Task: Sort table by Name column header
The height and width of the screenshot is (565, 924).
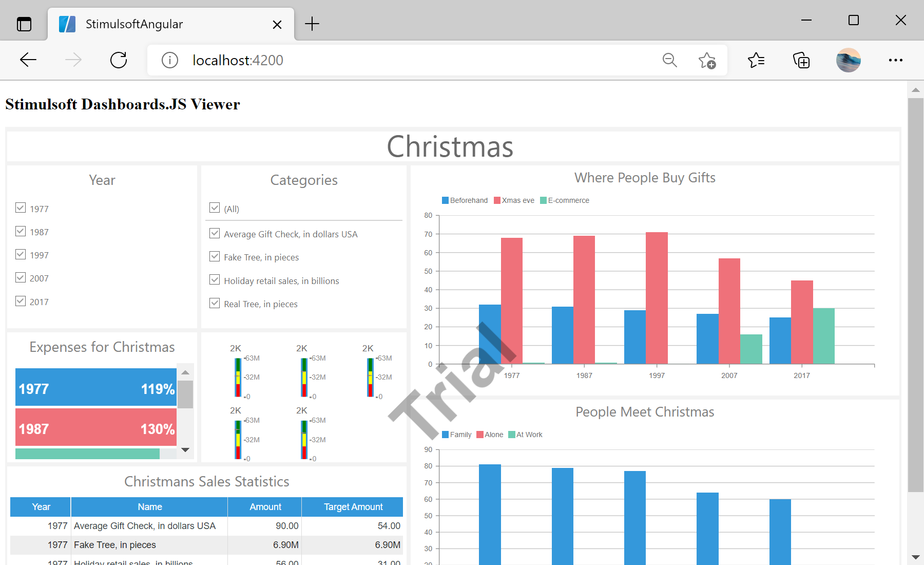Action: coord(149,507)
